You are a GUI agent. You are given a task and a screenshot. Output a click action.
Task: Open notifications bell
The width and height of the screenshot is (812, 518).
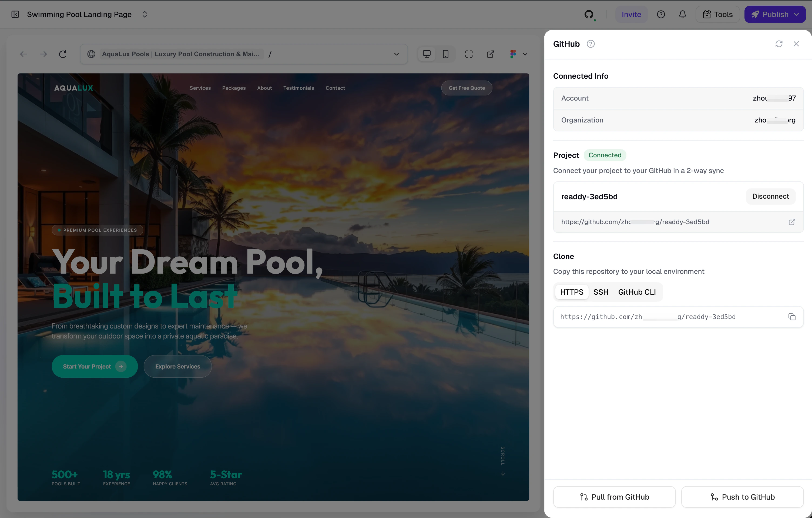tap(682, 14)
